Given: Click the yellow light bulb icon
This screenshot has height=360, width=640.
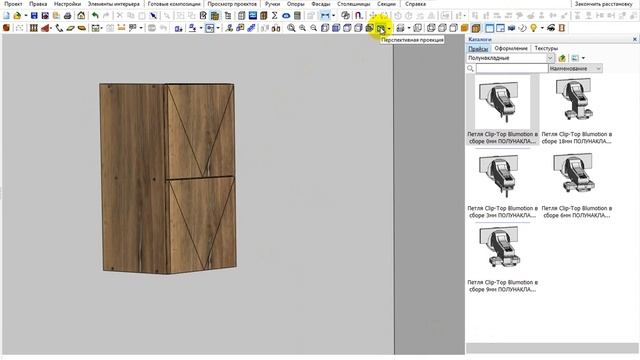Looking at the screenshot, I should [533, 28].
